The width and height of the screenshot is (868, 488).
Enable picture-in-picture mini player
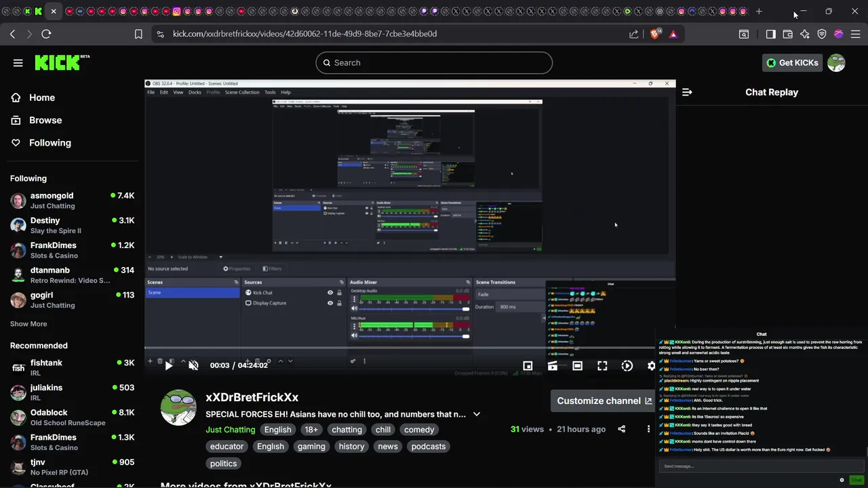tap(528, 366)
